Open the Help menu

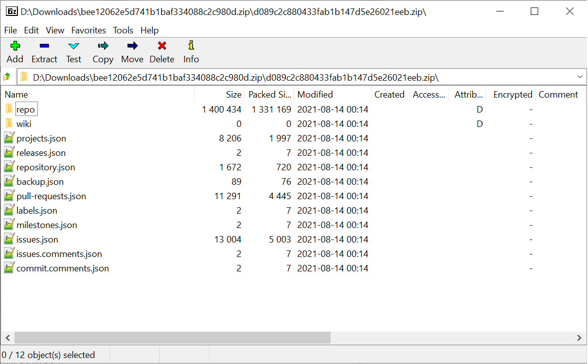tap(149, 30)
